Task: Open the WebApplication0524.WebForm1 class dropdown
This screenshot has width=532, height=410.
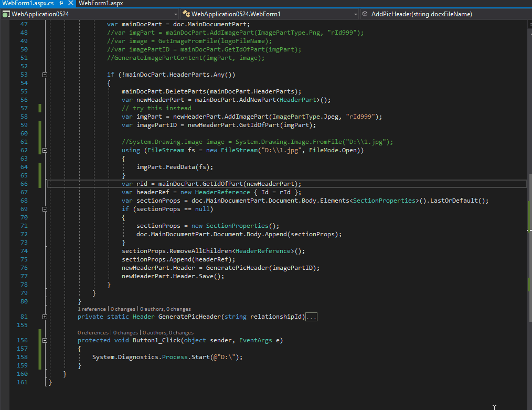Action: pos(355,14)
